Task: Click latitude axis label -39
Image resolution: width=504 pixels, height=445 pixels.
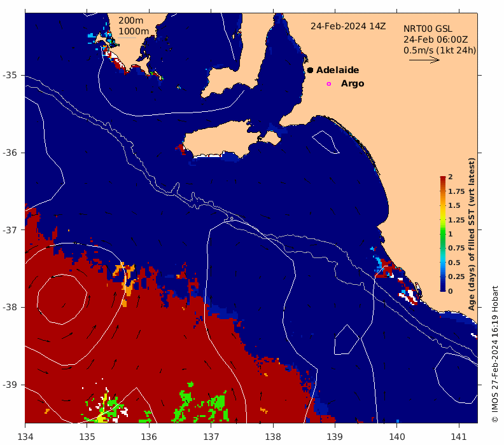Action: pyautogui.click(x=10, y=385)
